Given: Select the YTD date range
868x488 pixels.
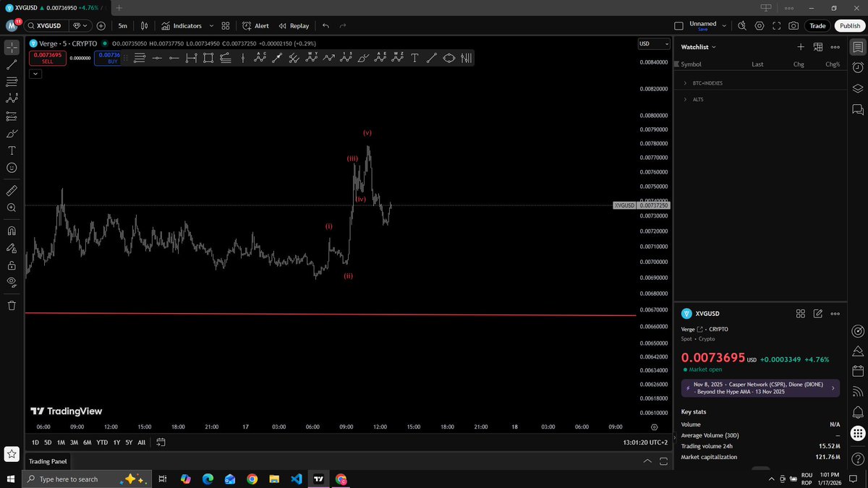Looking at the screenshot, I should coord(102,442).
